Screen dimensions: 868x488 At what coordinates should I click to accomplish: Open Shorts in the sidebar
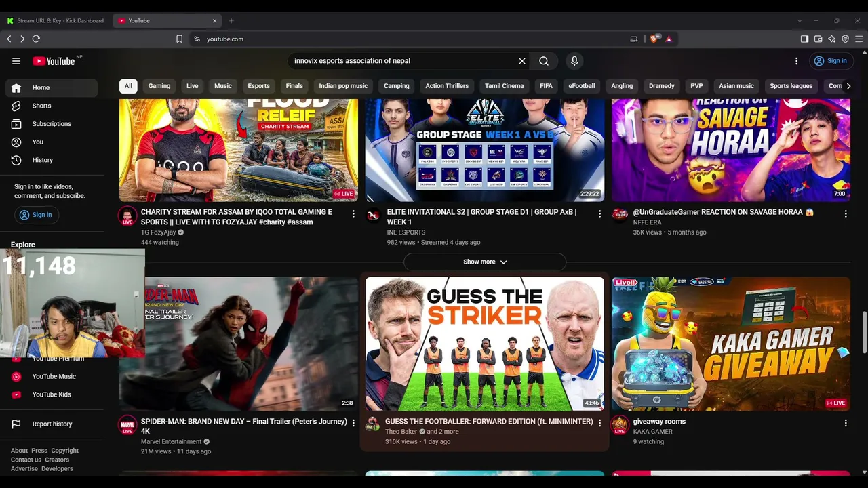(52, 106)
